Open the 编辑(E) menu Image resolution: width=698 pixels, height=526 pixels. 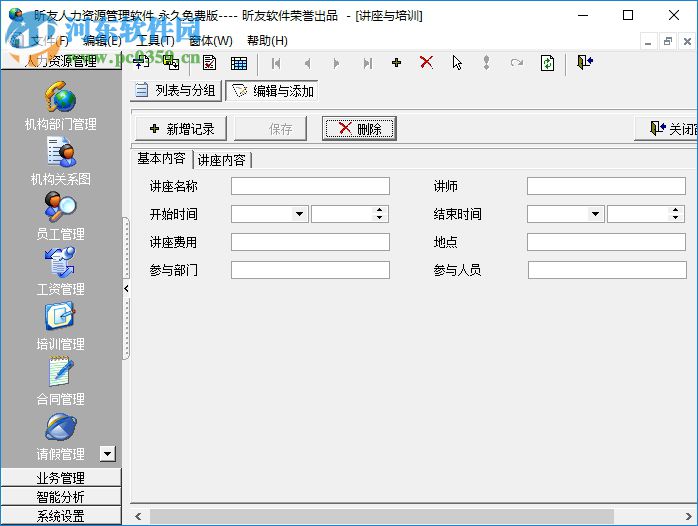[x=102, y=41]
